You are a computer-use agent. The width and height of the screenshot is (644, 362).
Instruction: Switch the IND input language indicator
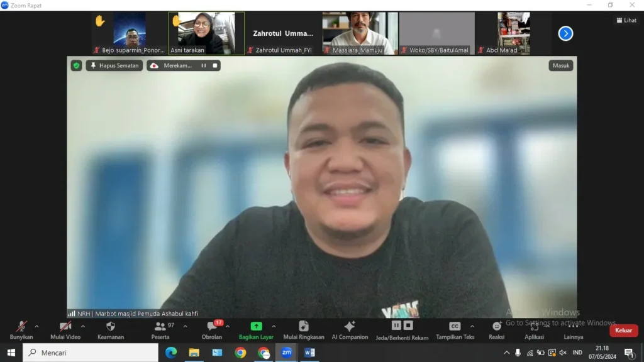[577, 353]
